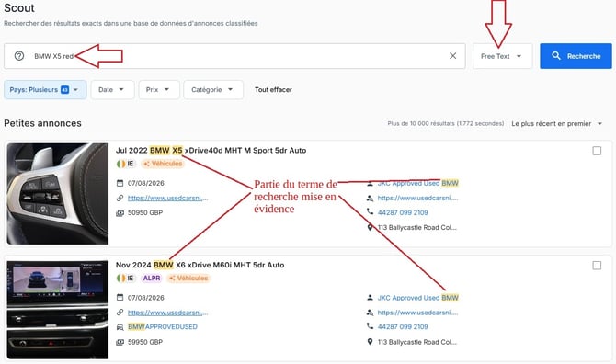Open the Nov 2024 BMW X6 xDrive M60i listing title
Viewport: 616px width, 364px height.
200,265
